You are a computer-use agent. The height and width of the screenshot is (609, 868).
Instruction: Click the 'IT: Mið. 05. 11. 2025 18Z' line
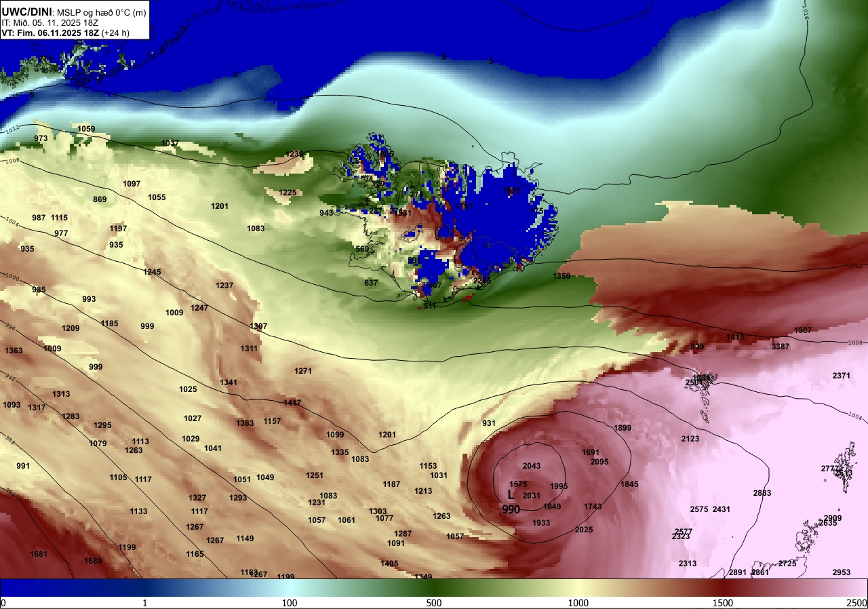coord(50,22)
